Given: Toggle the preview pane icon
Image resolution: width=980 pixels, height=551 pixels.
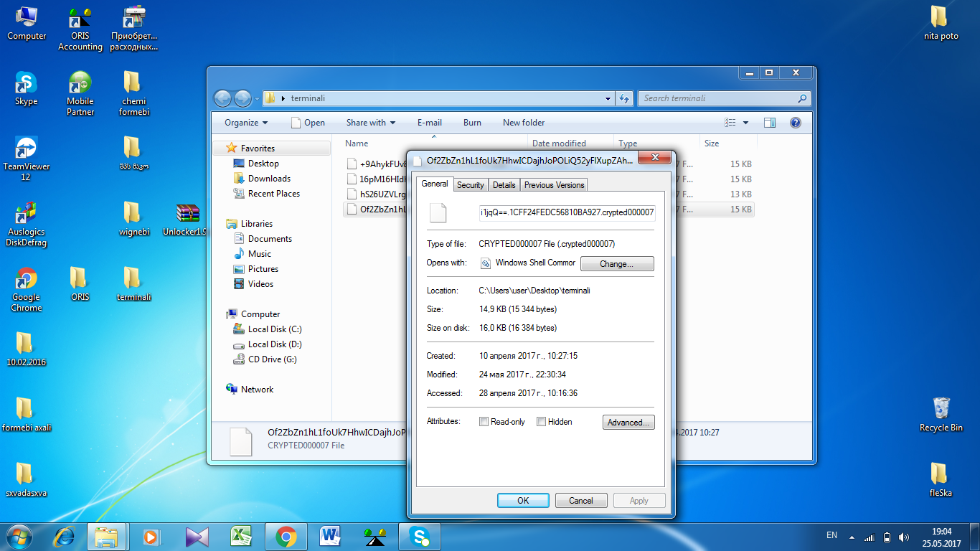Looking at the screenshot, I should point(769,123).
